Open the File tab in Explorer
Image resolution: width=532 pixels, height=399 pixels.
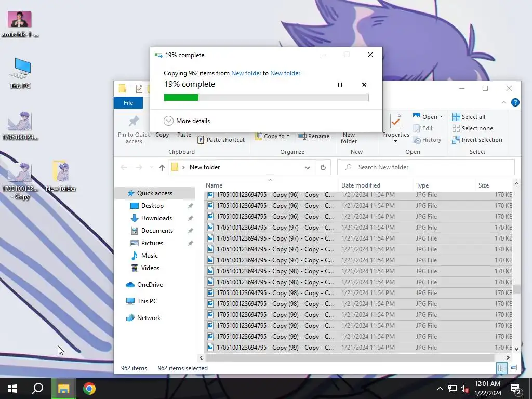[128, 103]
